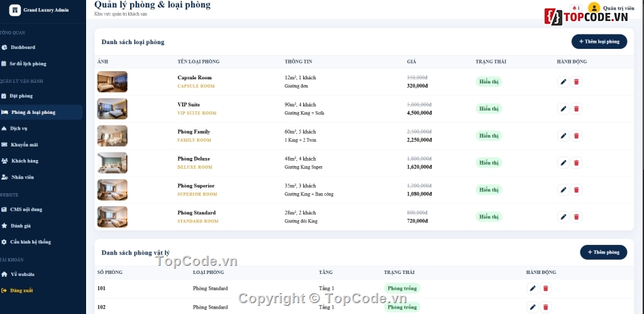
Task: Select Phòng & loại phòng sidebar item
Action: [41, 112]
